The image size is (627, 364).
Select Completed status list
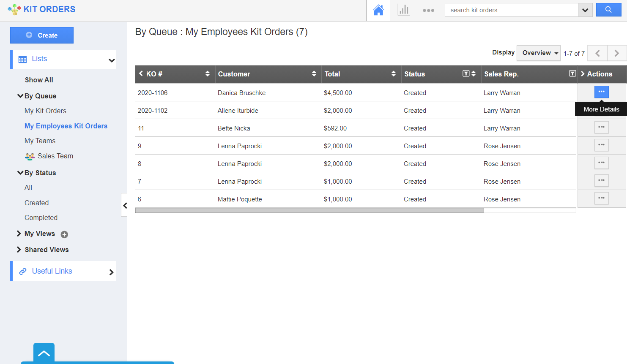point(41,217)
